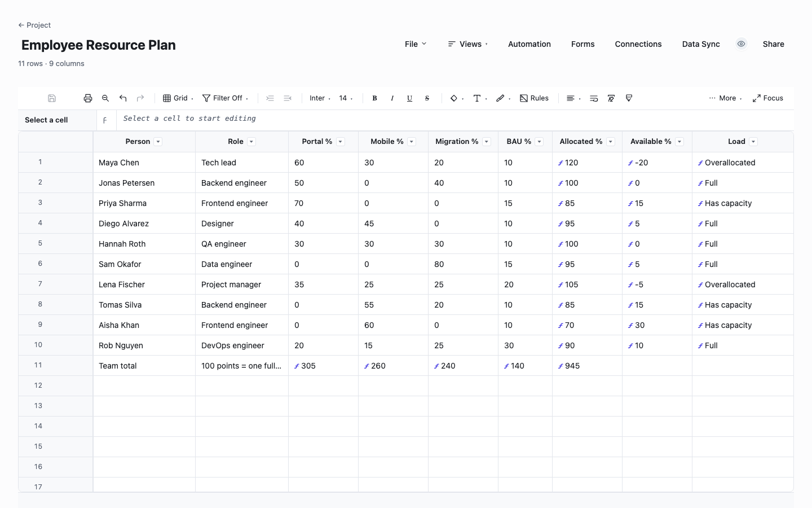Toggle bold formatting
This screenshot has height=508, width=812.
click(x=374, y=98)
